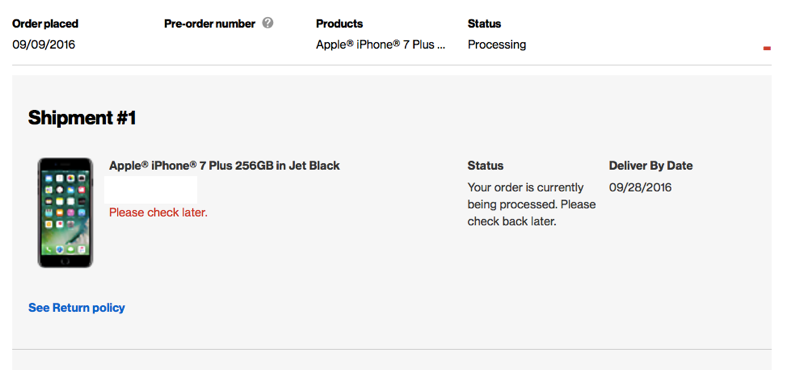Click the Order placed column header

[45, 23]
